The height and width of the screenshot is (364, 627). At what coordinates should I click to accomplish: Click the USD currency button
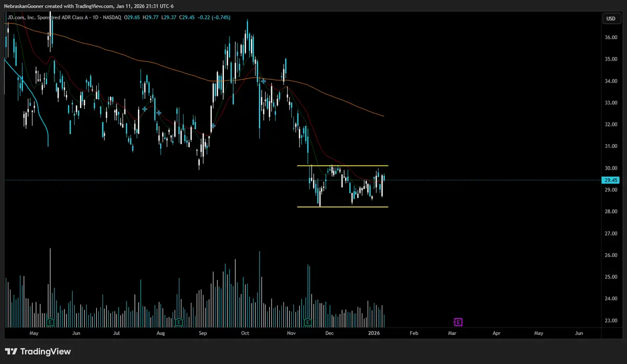pos(611,18)
